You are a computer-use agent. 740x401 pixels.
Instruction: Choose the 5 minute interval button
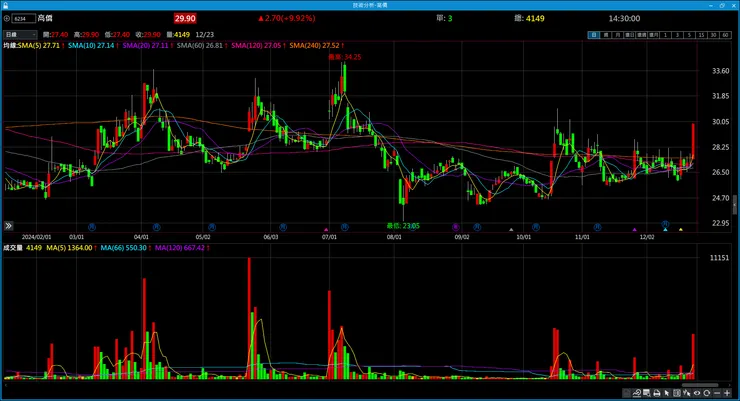click(689, 35)
